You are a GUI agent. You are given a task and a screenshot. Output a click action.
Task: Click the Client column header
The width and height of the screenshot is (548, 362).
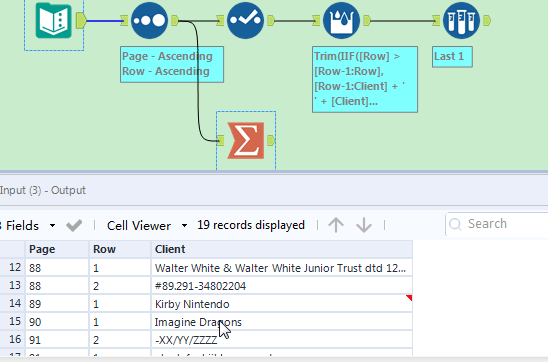click(282, 249)
